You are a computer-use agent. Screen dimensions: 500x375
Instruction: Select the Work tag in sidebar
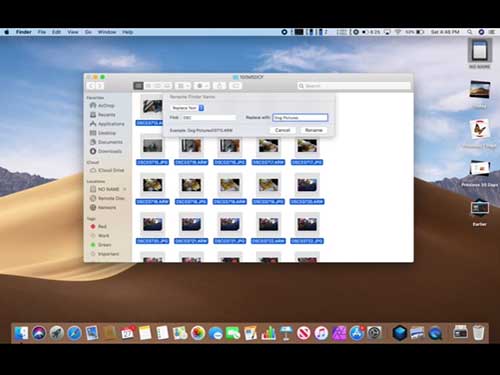point(103,236)
